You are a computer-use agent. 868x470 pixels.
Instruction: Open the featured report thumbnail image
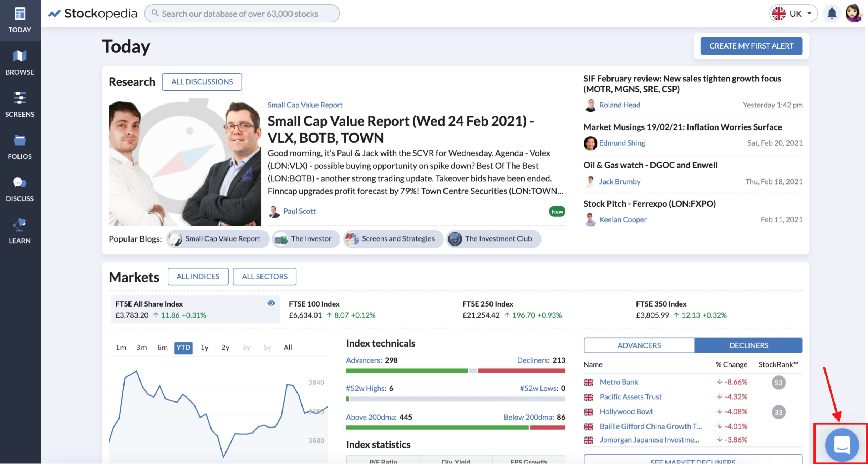pyautogui.click(x=185, y=162)
